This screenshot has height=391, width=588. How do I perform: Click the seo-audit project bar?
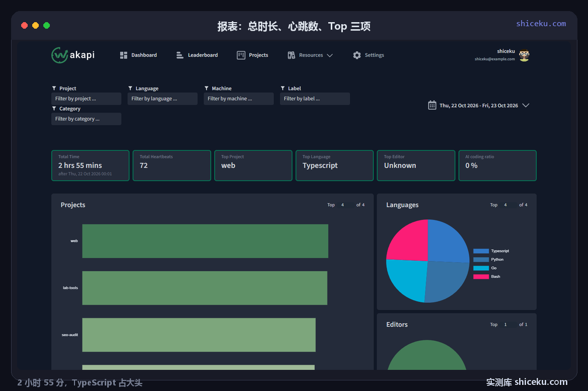(199, 335)
